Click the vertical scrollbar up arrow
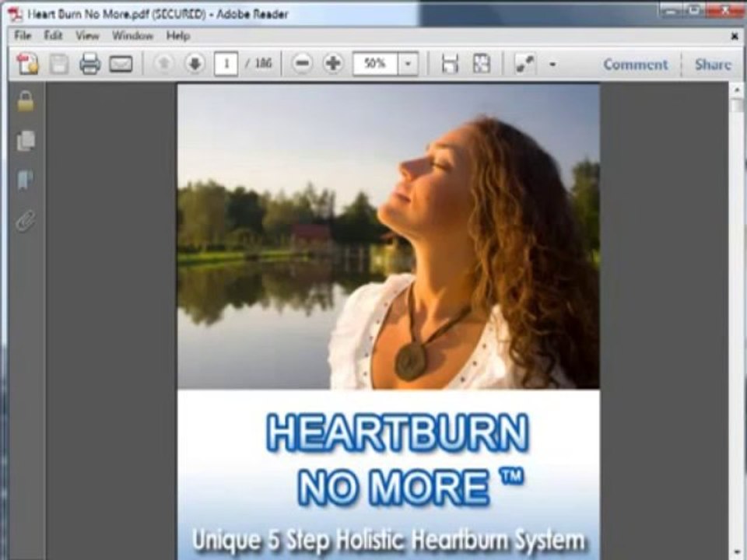Viewport: 747px width, 560px height. [x=737, y=90]
